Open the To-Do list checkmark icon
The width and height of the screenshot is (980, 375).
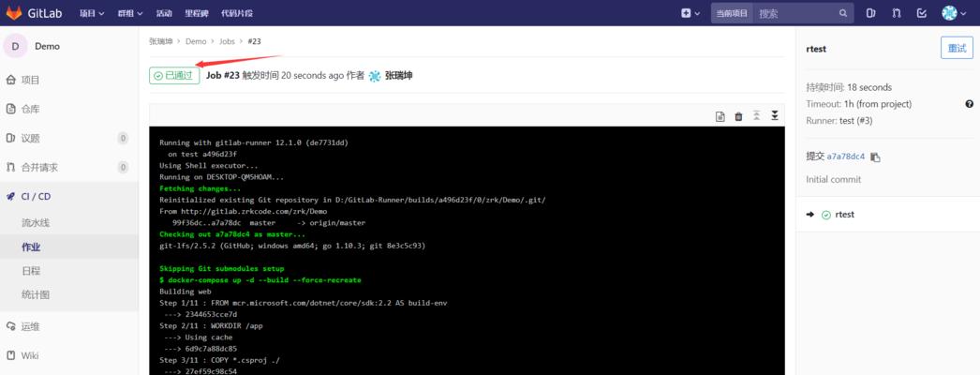pos(922,13)
